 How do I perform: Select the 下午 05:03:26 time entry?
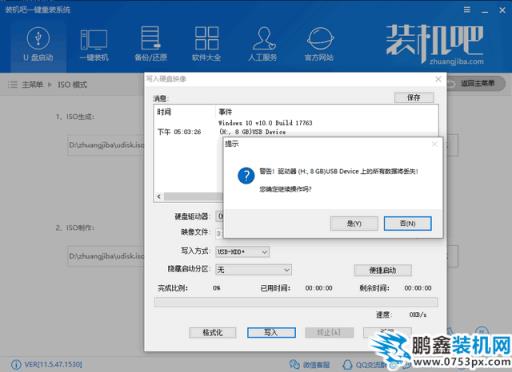coord(179,132)
